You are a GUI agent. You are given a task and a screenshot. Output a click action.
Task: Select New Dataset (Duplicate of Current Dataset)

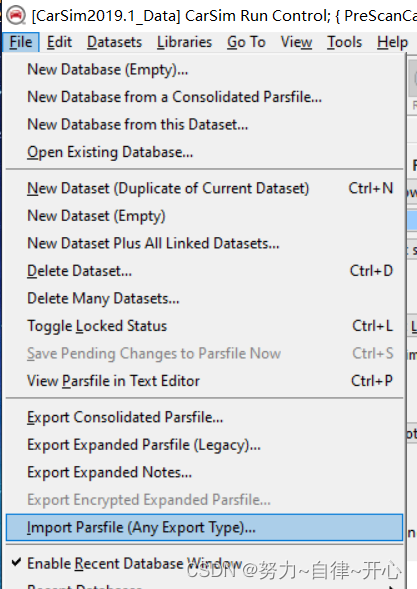point(204,188)
